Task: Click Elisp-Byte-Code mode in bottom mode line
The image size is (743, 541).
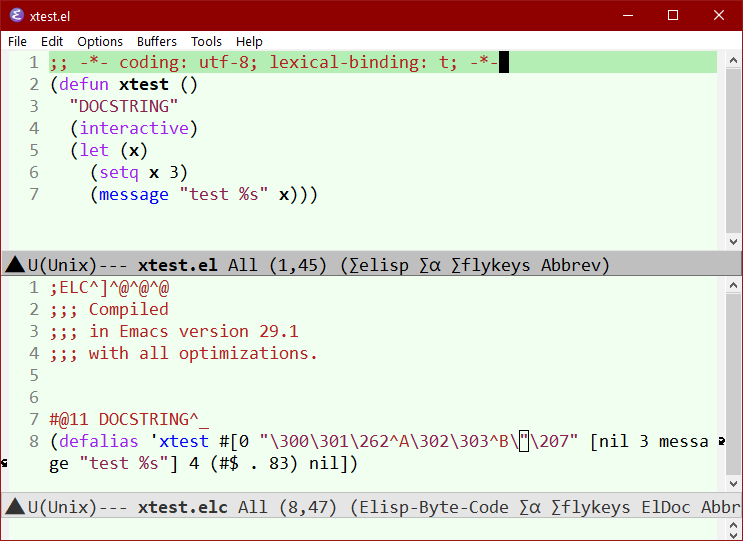Action: (434, 507)
